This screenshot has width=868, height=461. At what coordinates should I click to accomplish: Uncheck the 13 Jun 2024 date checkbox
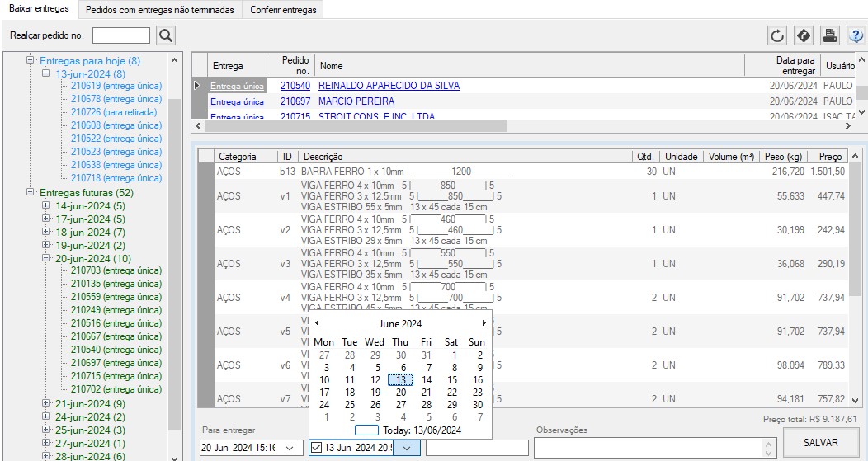[x=317, y=448]
